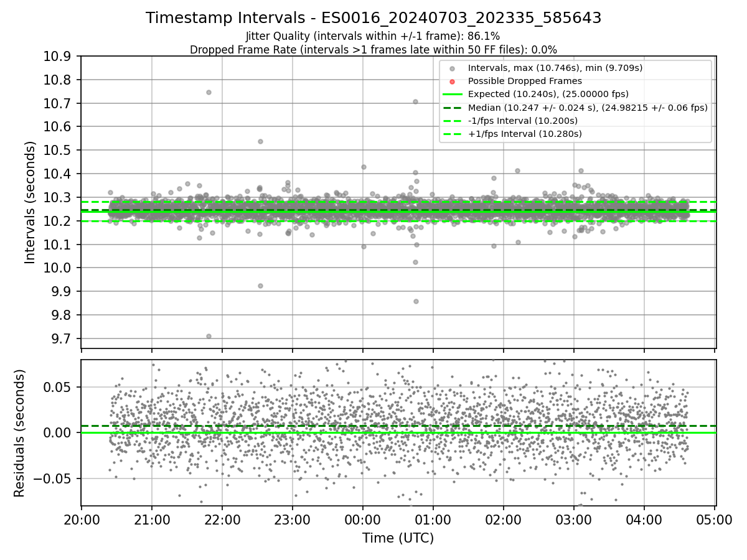Click the plot title 'Timestamp Intervals - ES0016_20240703_202335_585643'

[374, 18]
